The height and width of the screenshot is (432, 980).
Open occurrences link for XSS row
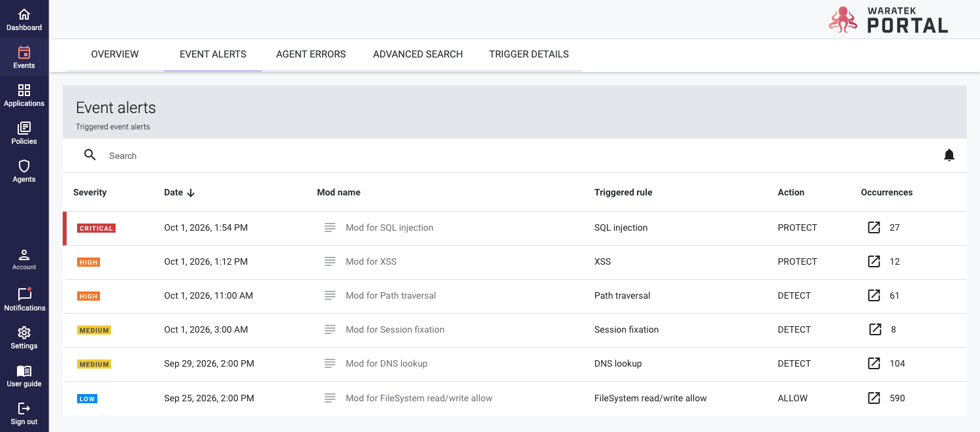click(x=874, y=261)
